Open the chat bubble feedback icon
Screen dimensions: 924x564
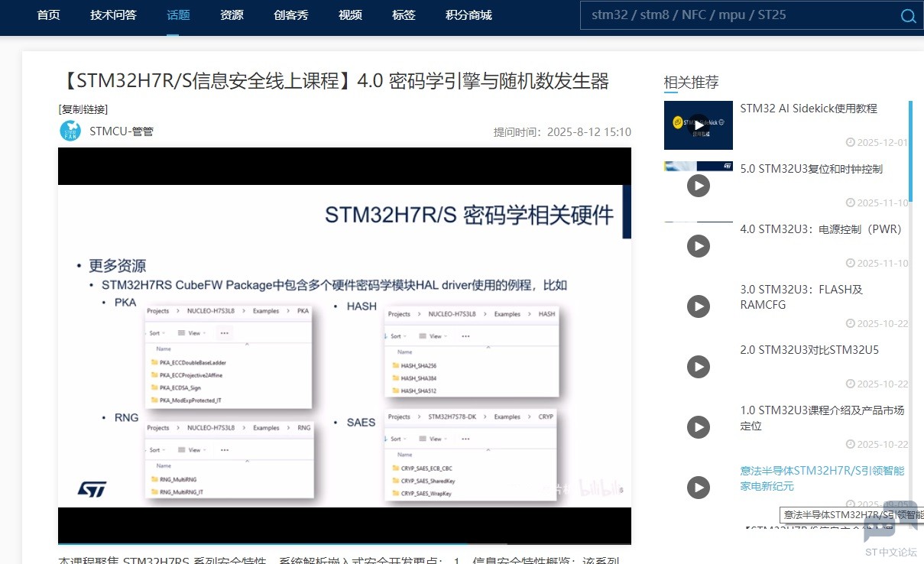point(890,523)
